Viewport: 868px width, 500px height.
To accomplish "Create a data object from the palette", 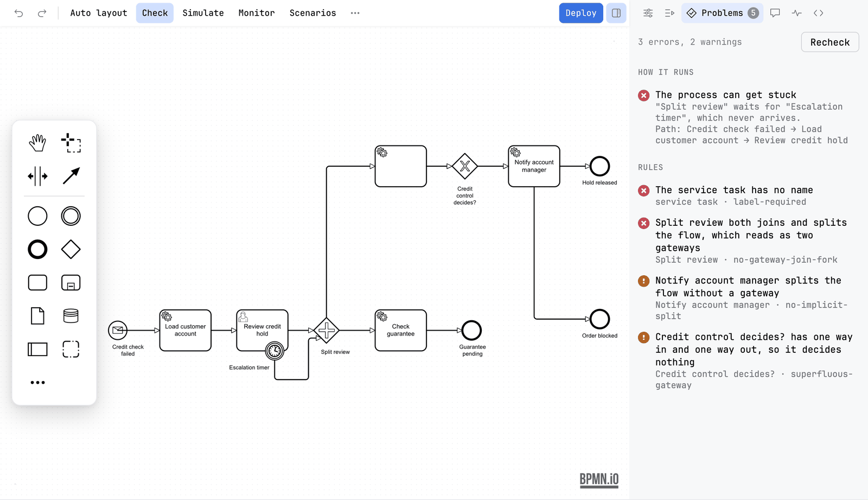I will [x=37, y=316].
